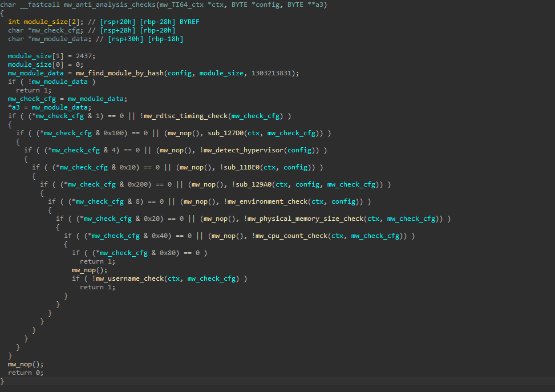Select the 0x80 flag constant
This screenshot has height=392, width=555.
point(168,253)
